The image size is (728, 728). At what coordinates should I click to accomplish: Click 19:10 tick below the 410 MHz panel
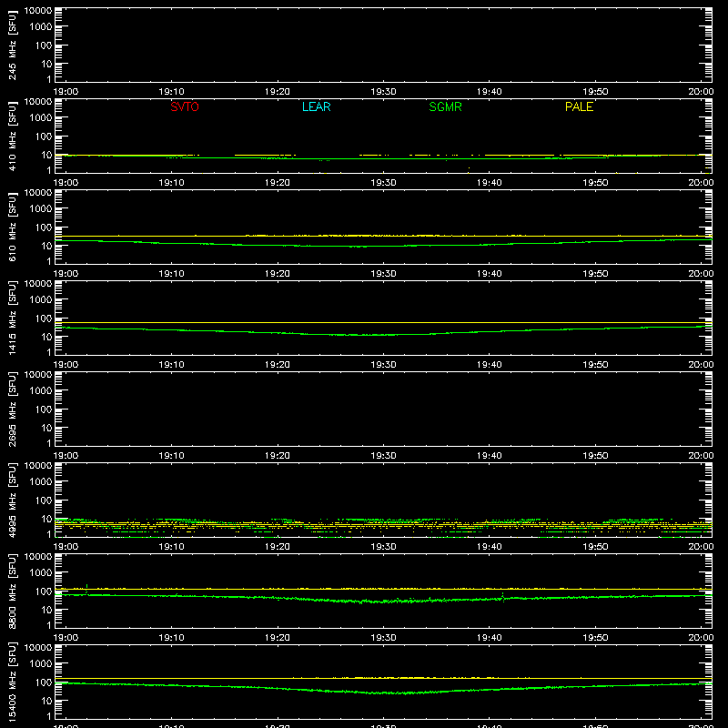click(x=171, y=183)
